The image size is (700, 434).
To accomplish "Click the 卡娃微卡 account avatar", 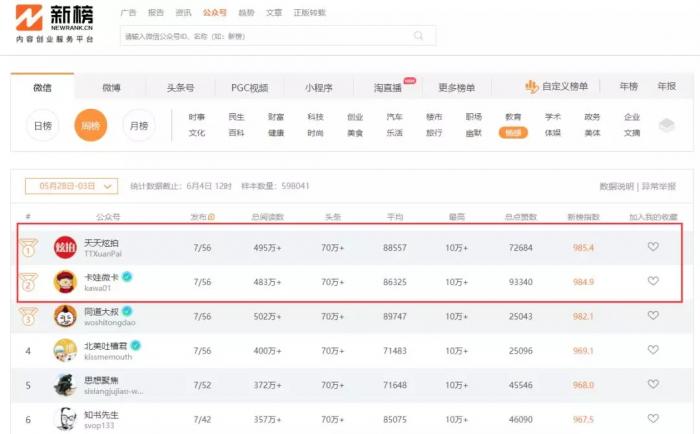I will pyautogui.click(x=65, y=281).
